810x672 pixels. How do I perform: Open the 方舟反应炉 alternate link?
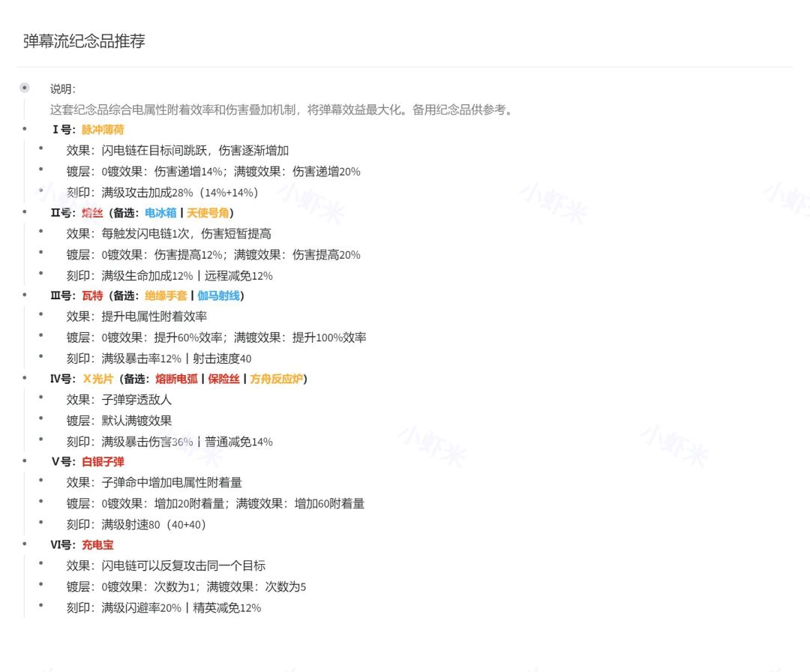(x=276, y=379)
